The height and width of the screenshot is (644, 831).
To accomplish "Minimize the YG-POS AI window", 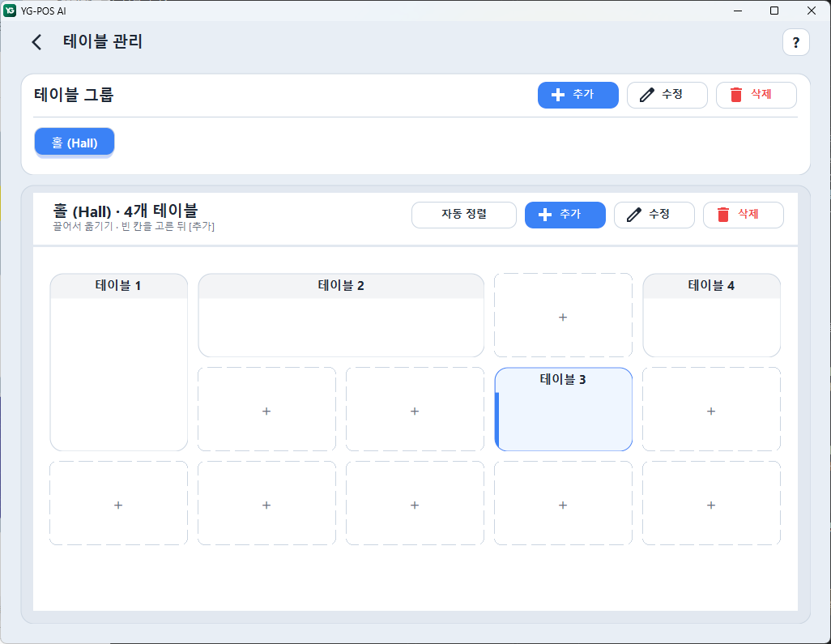I will click(x=737, y=11).
